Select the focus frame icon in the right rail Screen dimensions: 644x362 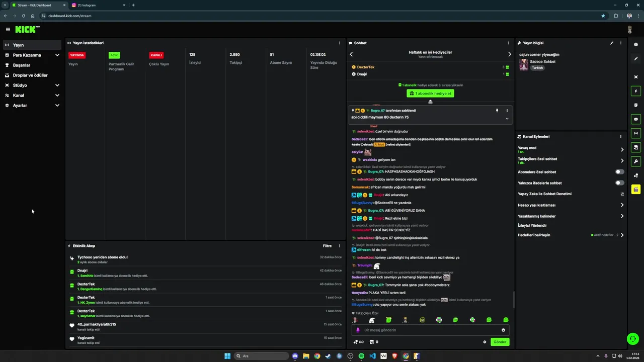636,77
